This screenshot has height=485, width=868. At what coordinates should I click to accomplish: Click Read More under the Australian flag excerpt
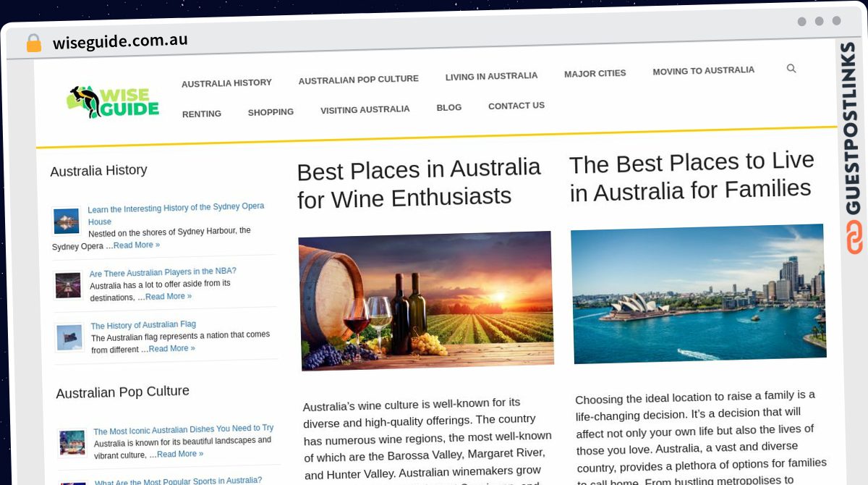pos(171,349)
